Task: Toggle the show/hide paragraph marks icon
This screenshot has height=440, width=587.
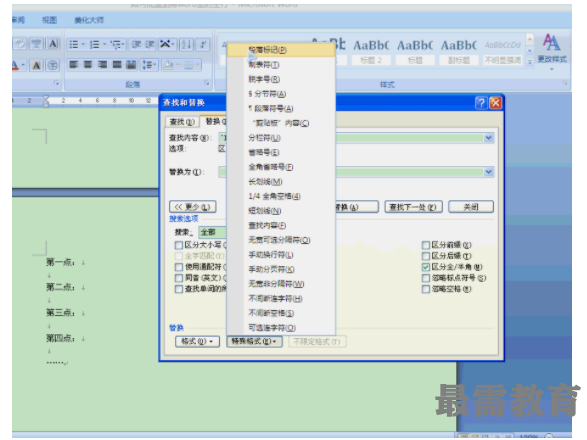Action: [203, 45]
